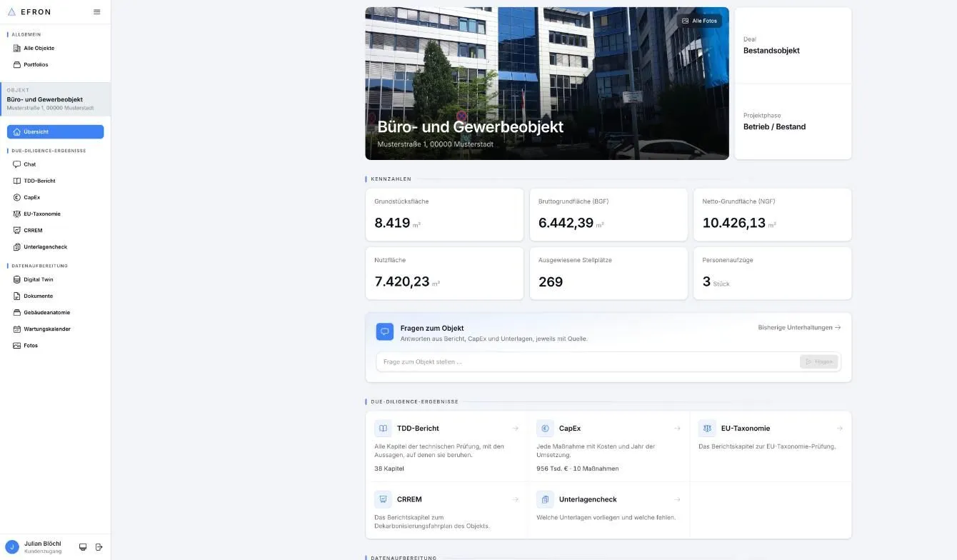Screen dimensions: 957x560
Task: Open the EU-Taxonomie card title
Action: tap(746, 429)
